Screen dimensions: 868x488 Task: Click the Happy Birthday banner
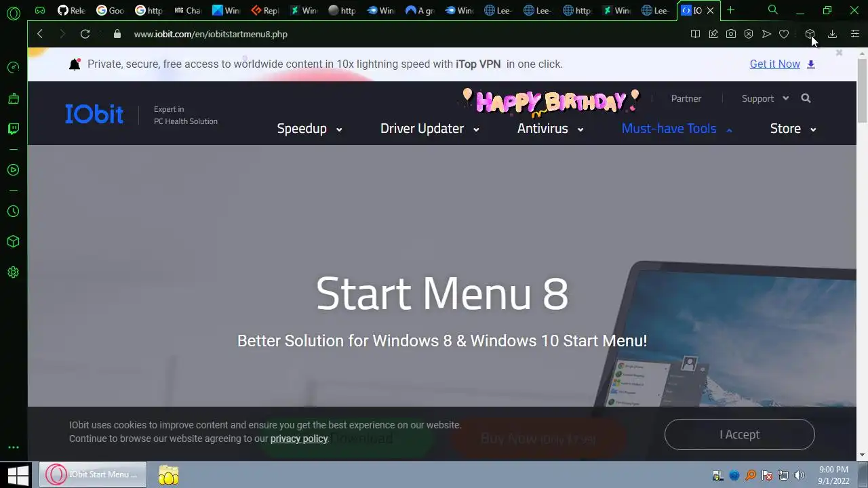coord(551,101)
